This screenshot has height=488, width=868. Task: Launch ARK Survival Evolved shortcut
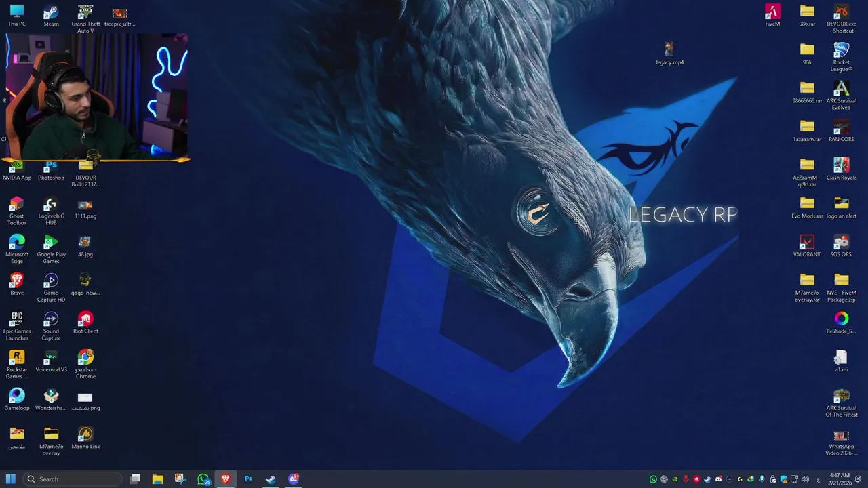point(842,96)
